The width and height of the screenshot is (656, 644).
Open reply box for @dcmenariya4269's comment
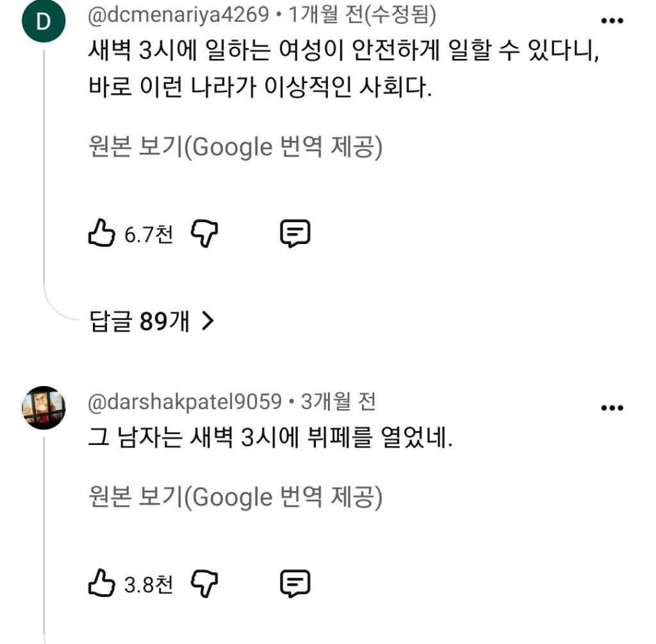pos(295,233)
